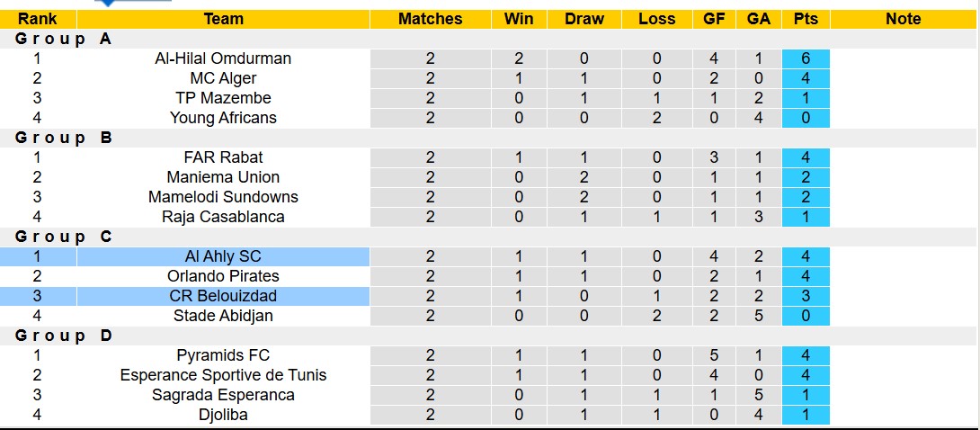Click the Pts column header

pos(806,19)
